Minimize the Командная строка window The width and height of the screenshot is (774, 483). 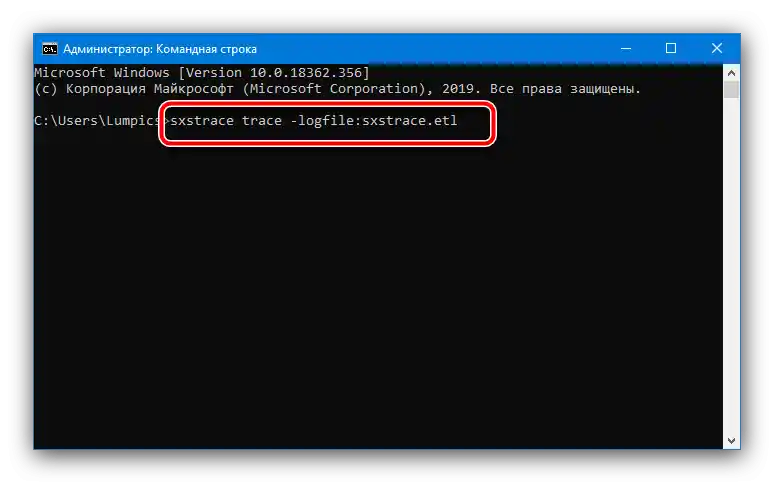point(625,48)
